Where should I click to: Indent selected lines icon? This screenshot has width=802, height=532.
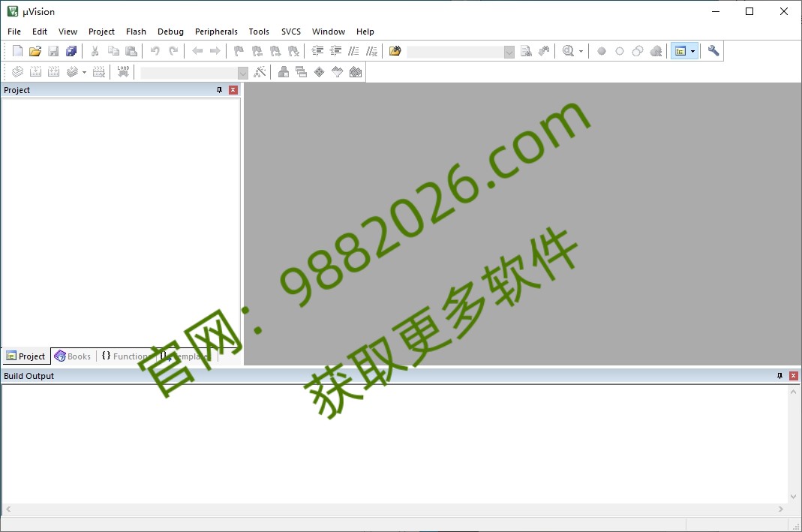tap(317, 51)
